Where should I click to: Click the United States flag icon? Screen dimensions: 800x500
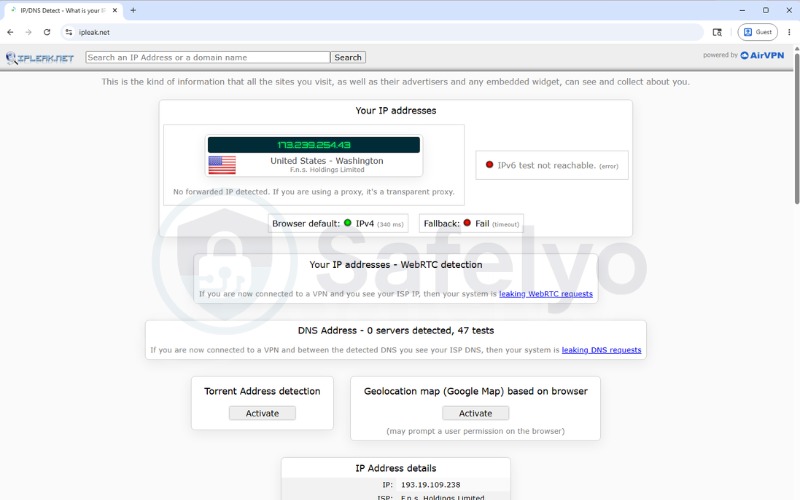[x=222, y=165]
